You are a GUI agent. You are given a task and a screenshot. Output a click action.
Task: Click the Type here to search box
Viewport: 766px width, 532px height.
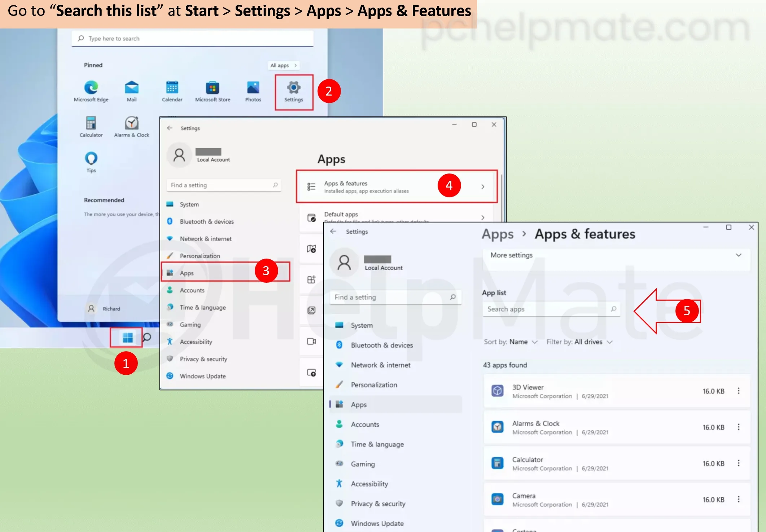192,39
